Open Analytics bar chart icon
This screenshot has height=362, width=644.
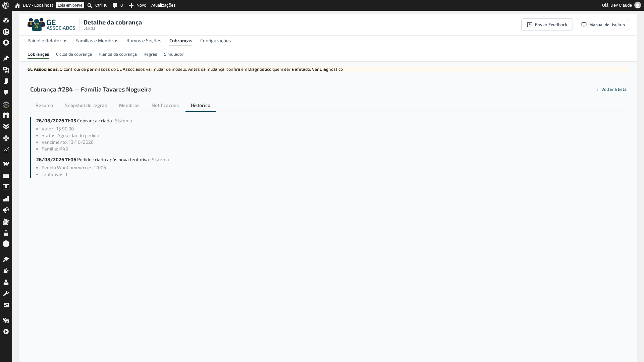[x=6, y=199]
